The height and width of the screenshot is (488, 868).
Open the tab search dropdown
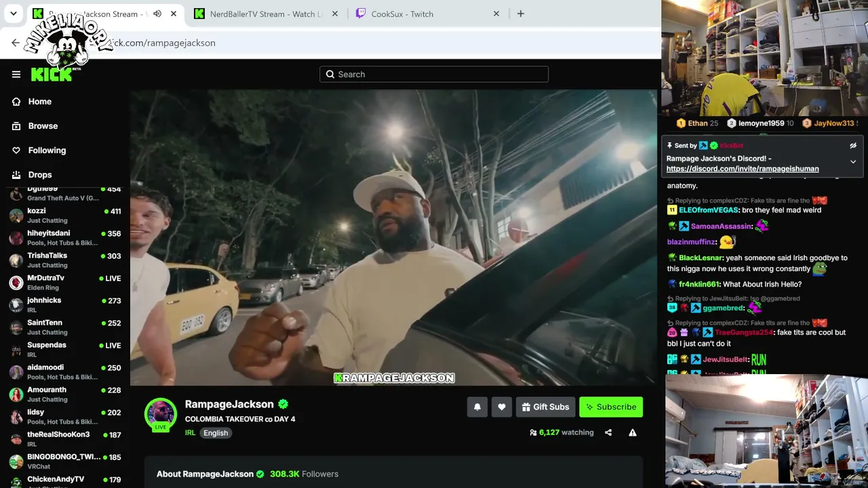13,14
